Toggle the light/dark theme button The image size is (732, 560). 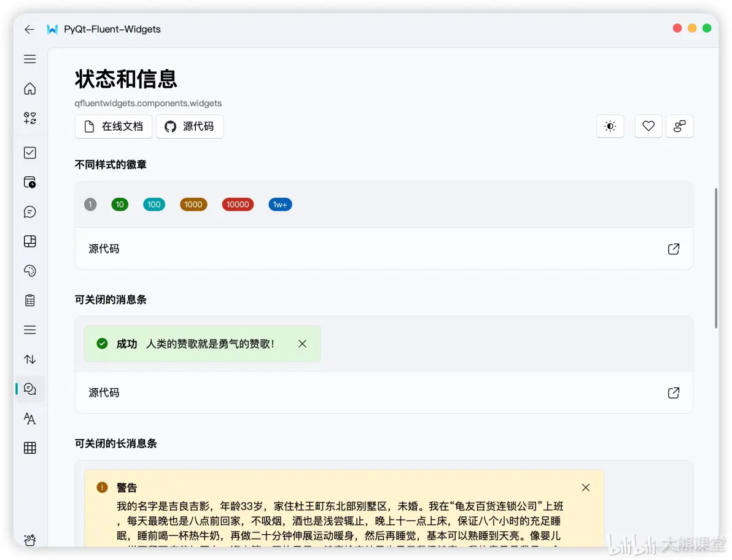coord(610,126)
